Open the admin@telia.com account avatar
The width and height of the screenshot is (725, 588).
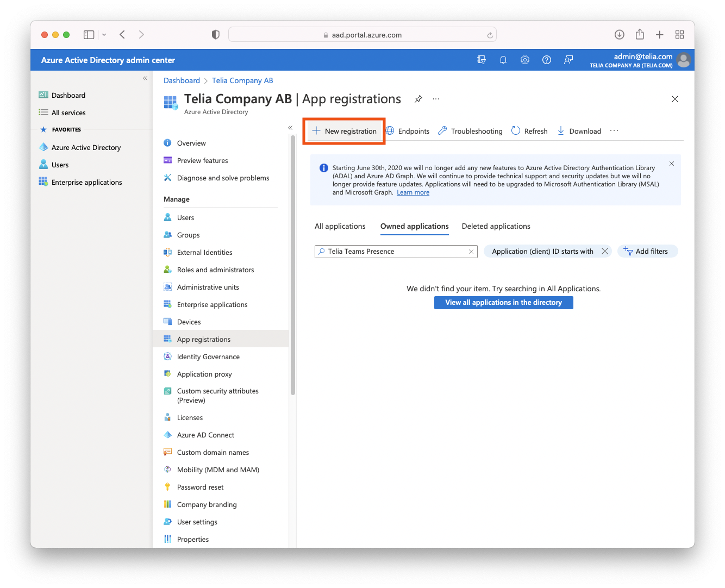[684, 60]
